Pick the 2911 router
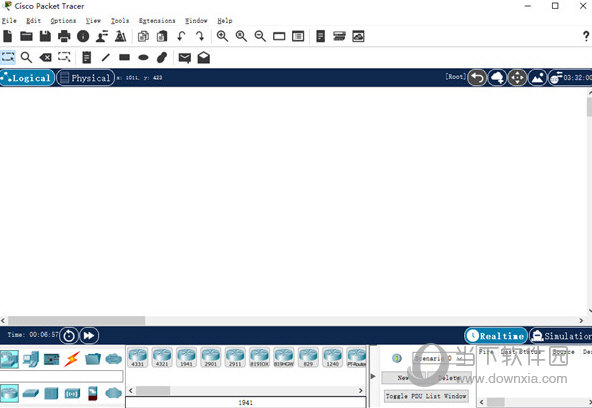 click(x=235, y=357)
